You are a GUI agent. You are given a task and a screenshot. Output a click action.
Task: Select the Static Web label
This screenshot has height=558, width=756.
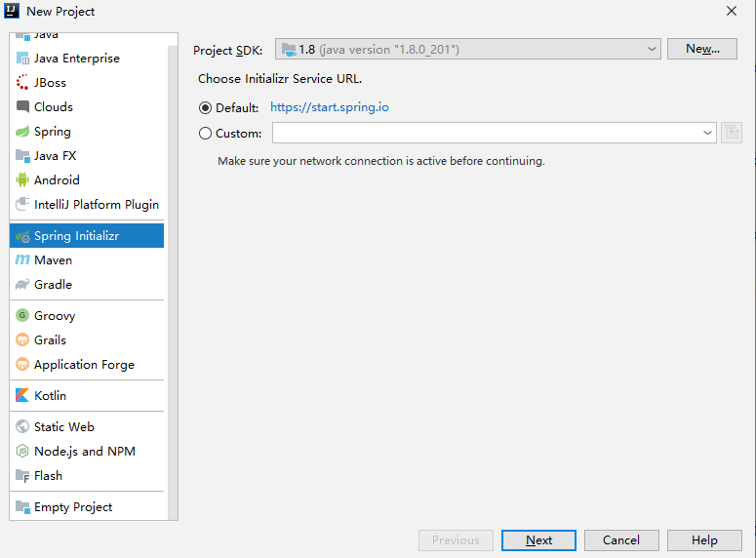pos(64,426)
